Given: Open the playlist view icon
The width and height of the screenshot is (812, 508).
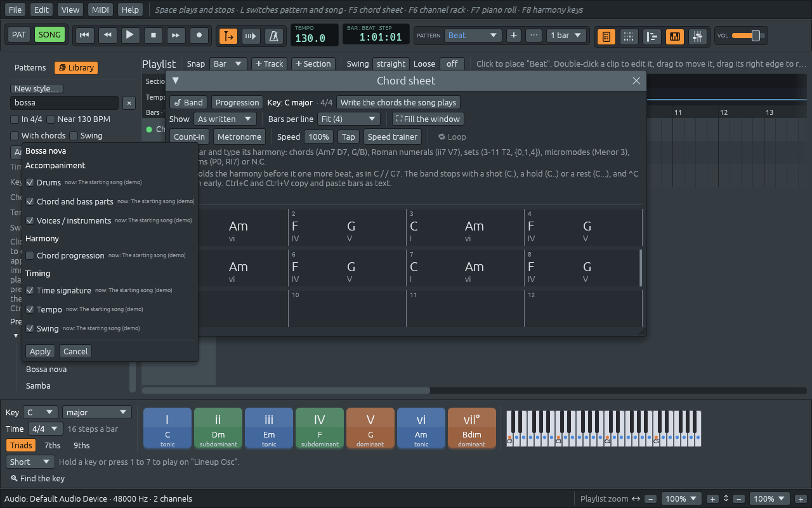Looking at the screenshot, I should pos(652,36).
